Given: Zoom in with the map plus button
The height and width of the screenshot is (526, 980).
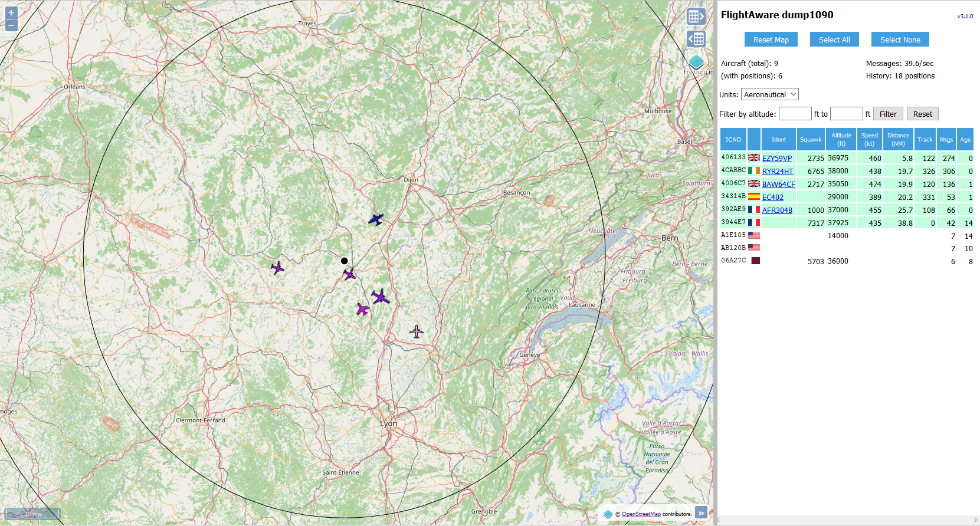Looking at the screenshot, I should click(11, 13).
